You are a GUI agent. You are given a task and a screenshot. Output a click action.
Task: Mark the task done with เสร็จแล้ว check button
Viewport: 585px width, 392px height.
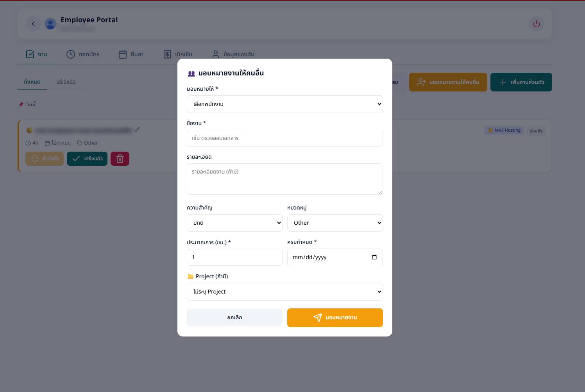(87, 159)
